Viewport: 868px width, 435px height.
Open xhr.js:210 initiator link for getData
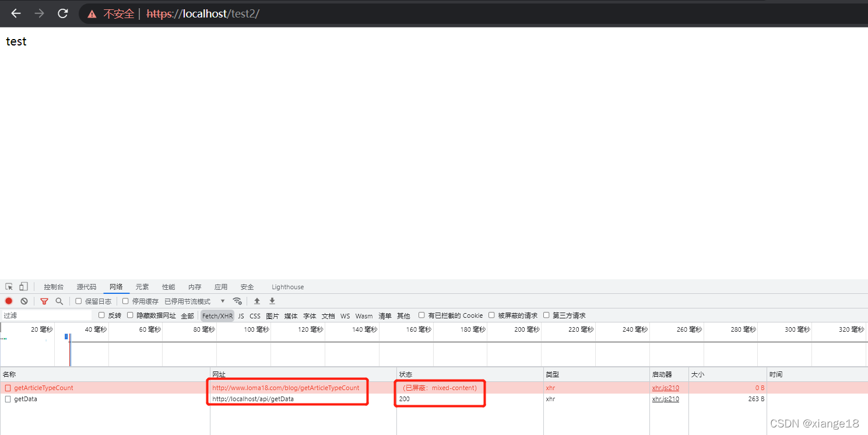click(665, 399)
